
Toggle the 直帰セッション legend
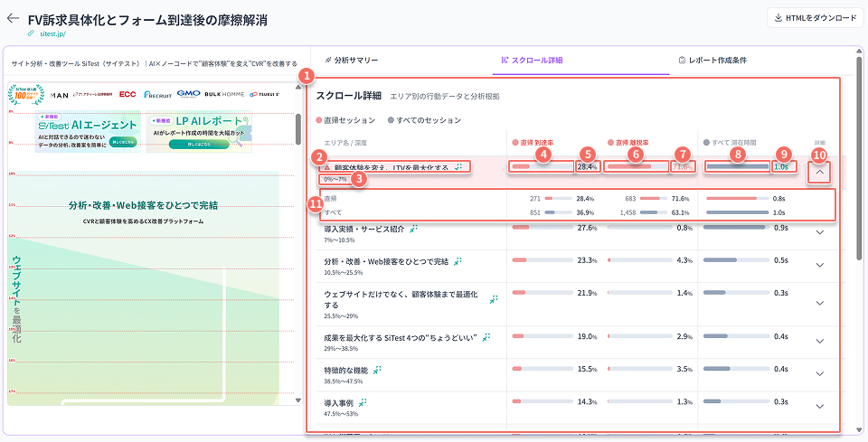(x=345, y=120)
